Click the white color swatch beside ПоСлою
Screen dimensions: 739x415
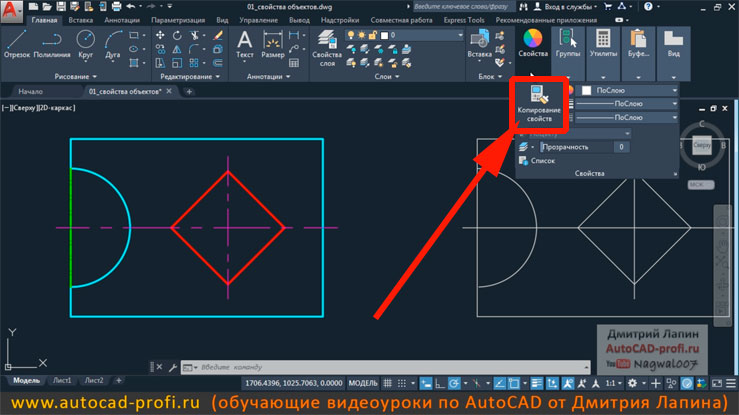[x=586, y=90]
